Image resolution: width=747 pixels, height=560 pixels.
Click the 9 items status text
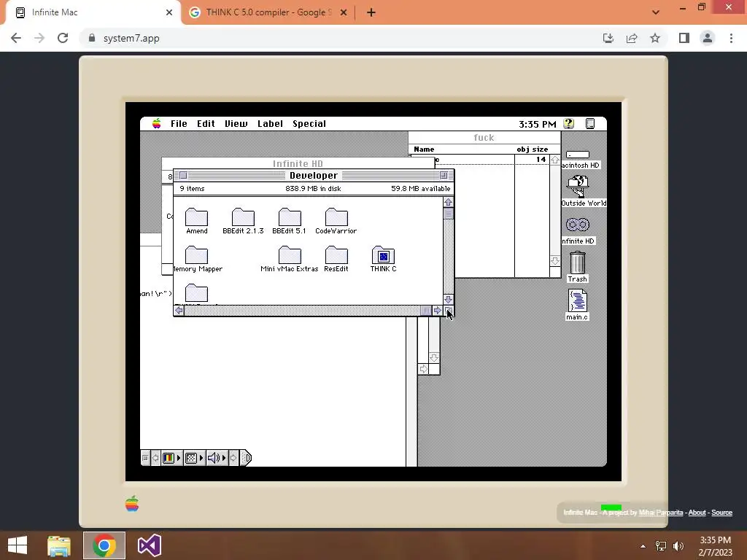point(192,189)
